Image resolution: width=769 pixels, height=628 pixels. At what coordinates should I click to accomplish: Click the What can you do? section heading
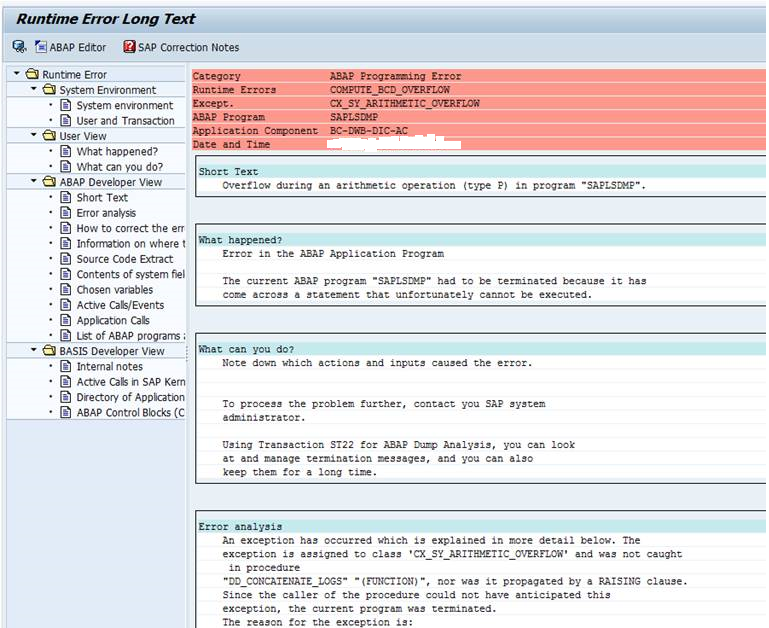click(246, 349)
